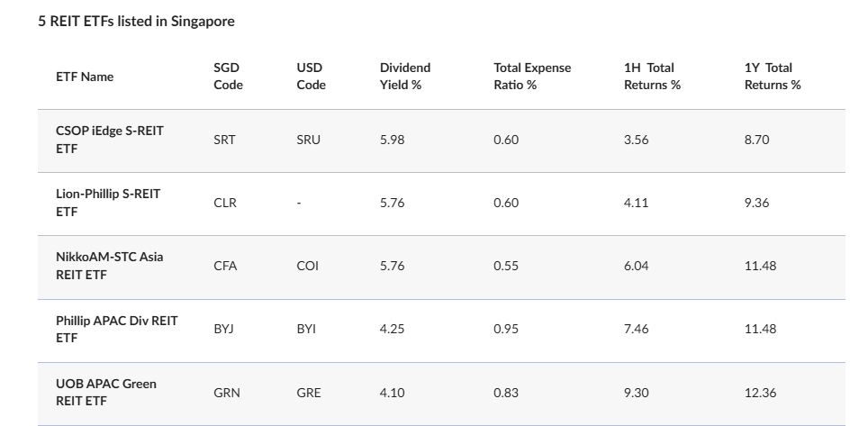Select the Lion-Phillip S-REIT ETF name
Image resolution: width=868 pixels, height=426 pixels.
point(108,203)
